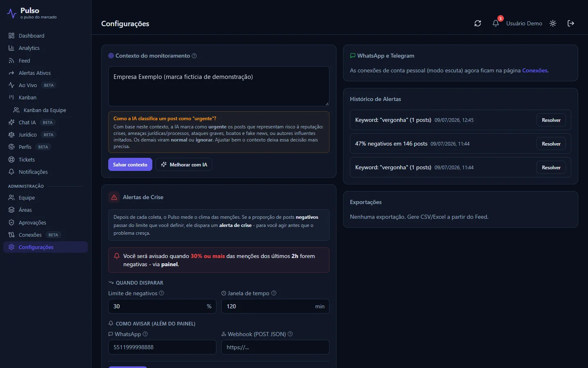Click the Exportações heading
This screenshot has width=588, height=368.
366,202
